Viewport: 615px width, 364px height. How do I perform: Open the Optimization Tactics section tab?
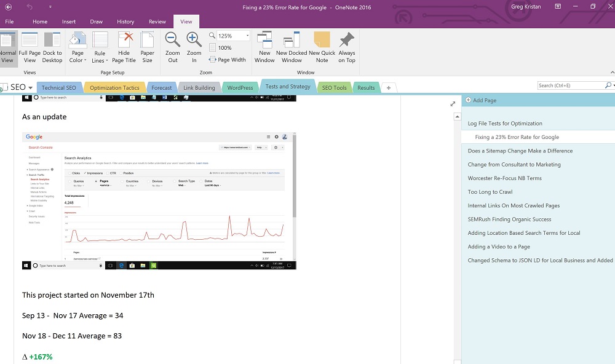(x=114, y=87)
